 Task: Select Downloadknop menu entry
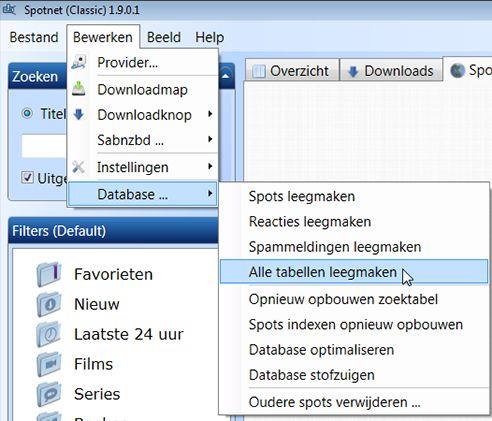point(143,115)
